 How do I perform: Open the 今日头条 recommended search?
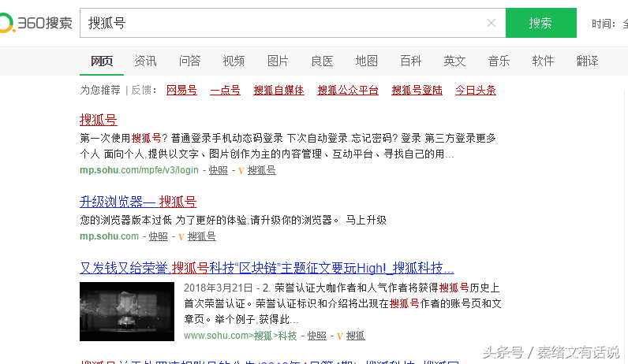click(x=476, y=90)
